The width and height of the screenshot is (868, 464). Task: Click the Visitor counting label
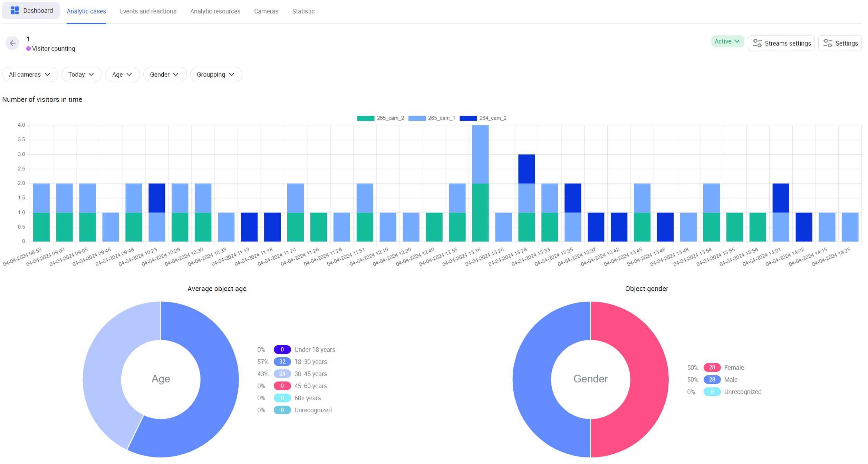click(x=54, y=49)
